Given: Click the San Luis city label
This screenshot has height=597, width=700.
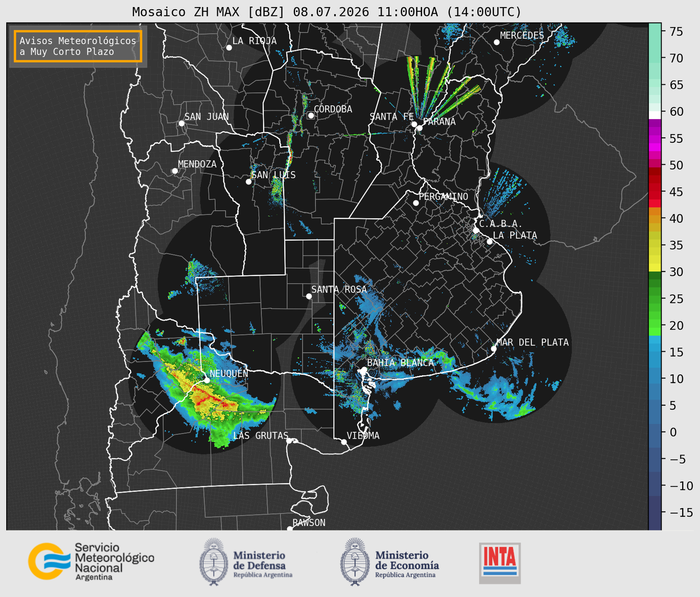Looking at the screenshot, I should pos(273,175).
